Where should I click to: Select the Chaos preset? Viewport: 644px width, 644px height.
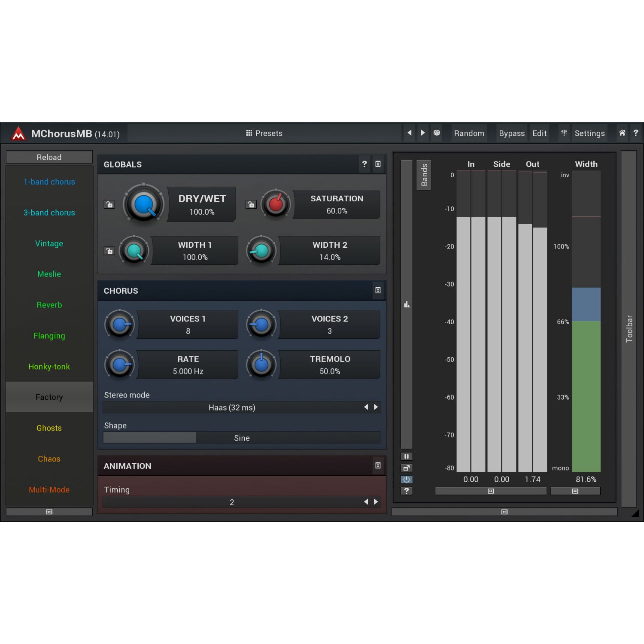49,459
